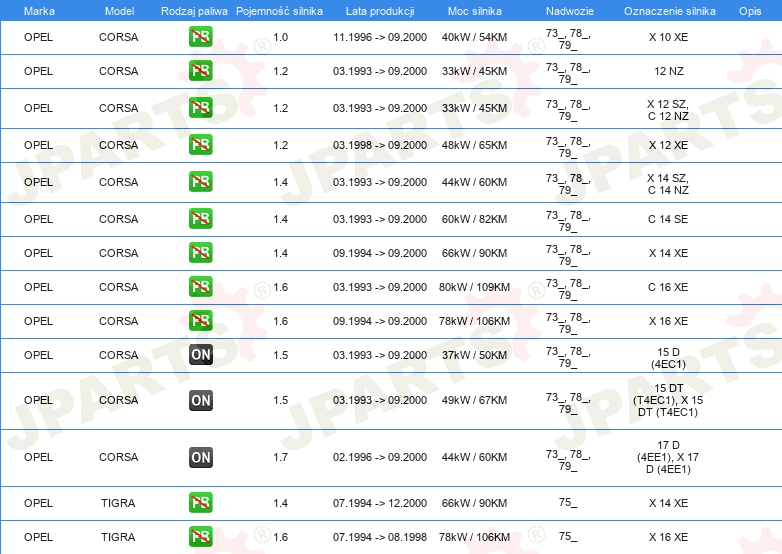Screen dimensions: 782x554
Task: Select petrol icon in Tigra 1.6 row
Action: point(200,537)
